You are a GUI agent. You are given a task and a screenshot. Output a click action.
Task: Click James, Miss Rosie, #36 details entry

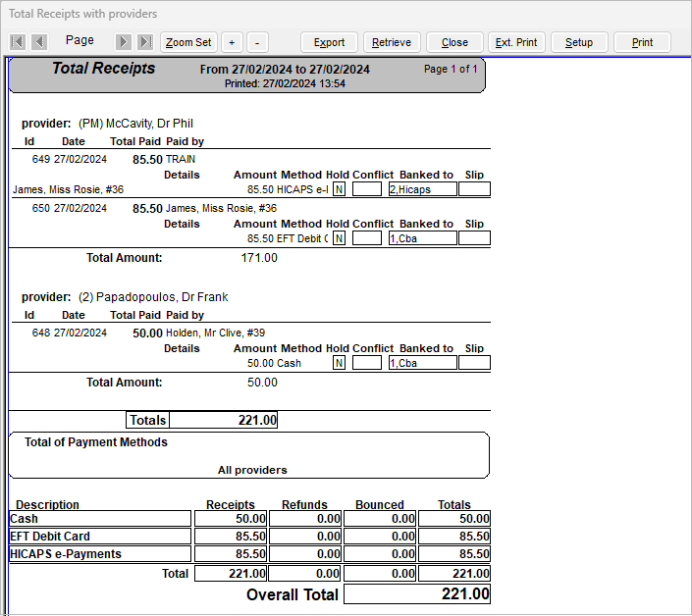click(x=68, y=189)
